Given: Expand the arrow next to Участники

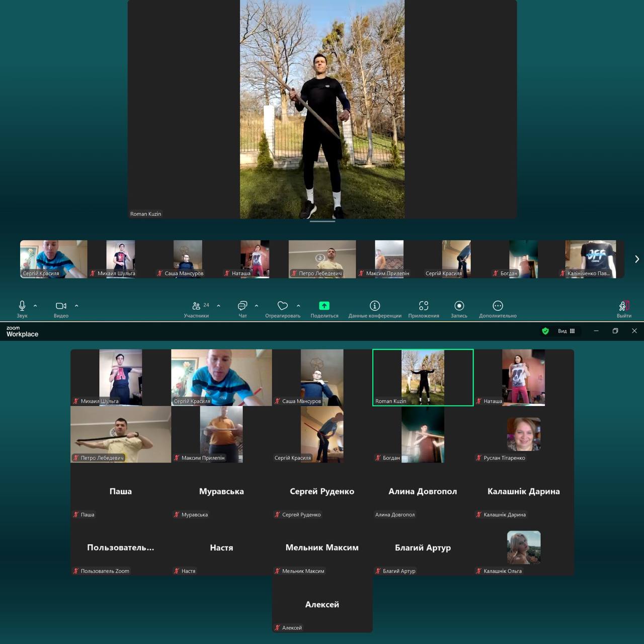Looking at the screenshot, I should pos(218,305).
